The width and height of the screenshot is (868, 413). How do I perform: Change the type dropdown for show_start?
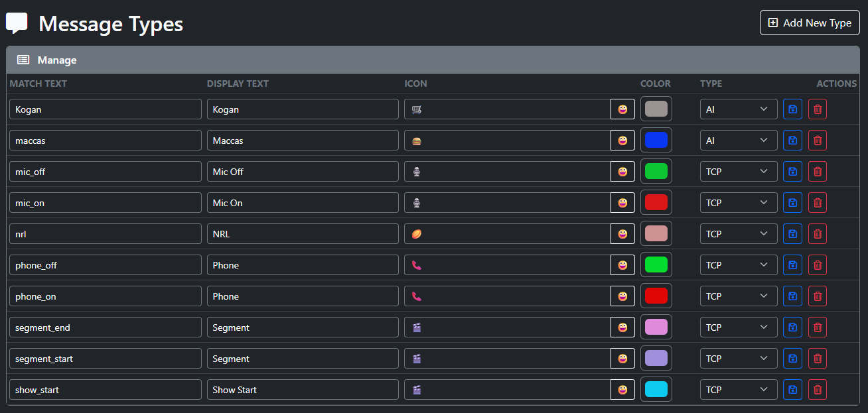pos(738,390)
